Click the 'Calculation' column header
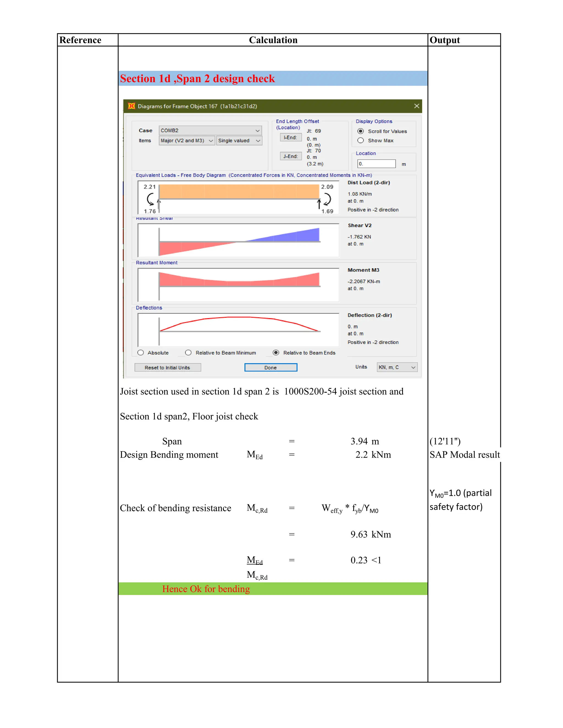Viewport: 563px width, 728px height. [x=273, y=40]
